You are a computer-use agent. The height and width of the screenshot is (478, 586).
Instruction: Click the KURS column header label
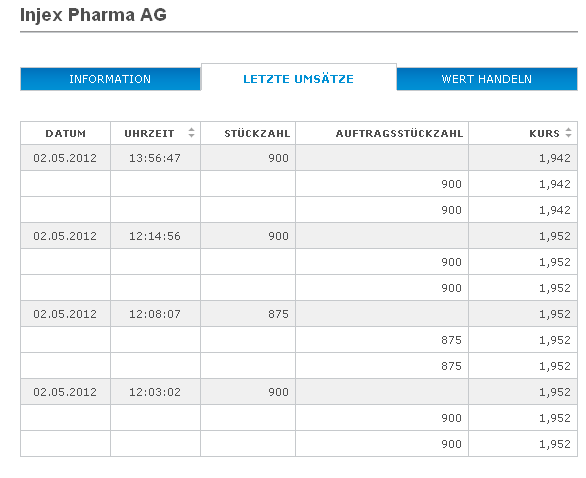point(544,133)
